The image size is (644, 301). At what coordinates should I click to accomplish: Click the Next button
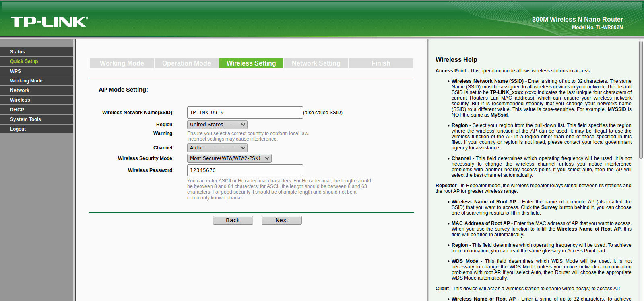pos(282,220)
